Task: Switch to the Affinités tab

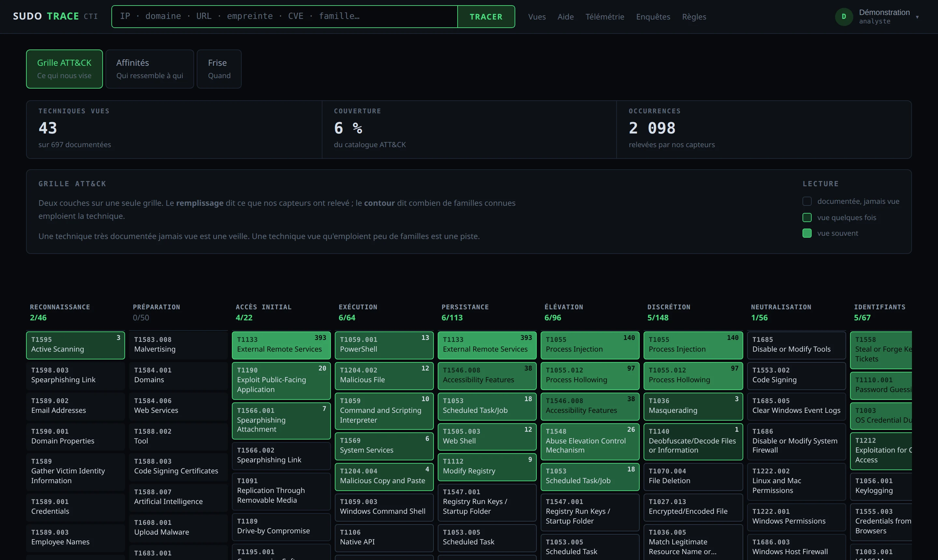Action: (x=149, y=69)
